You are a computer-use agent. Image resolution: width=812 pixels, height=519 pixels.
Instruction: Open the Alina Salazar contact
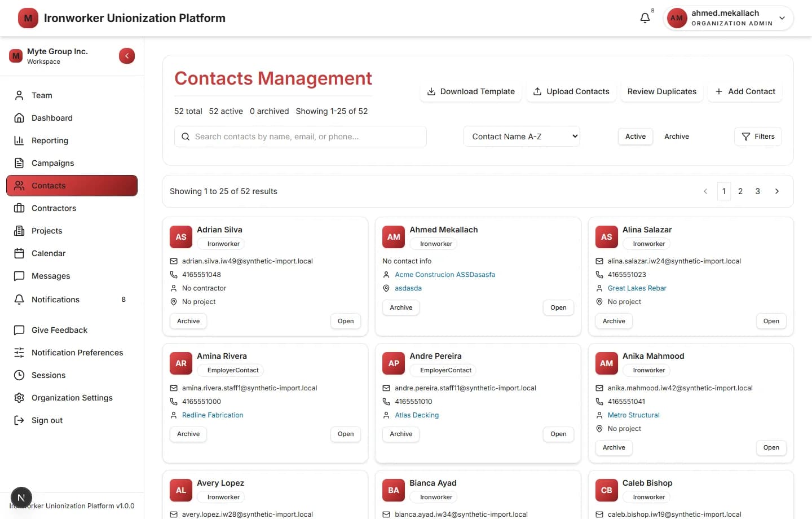pyautogui.click(x=771, y=321)
